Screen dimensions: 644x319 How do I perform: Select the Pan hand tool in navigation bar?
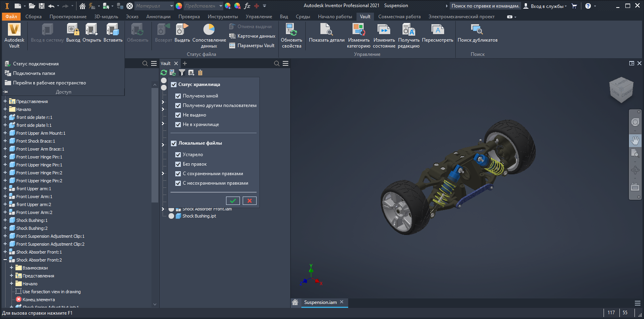coord(635,140)
